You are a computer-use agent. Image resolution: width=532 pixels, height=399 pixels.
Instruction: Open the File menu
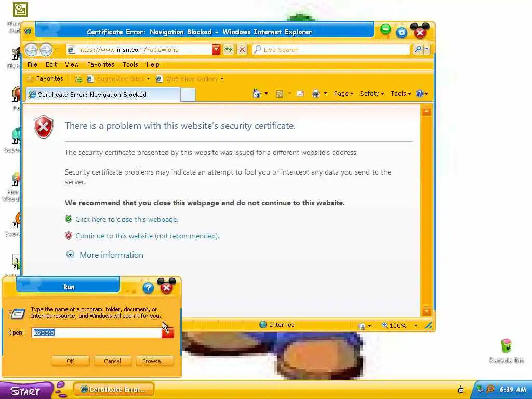pyautogui.click(x=32, y=64)
